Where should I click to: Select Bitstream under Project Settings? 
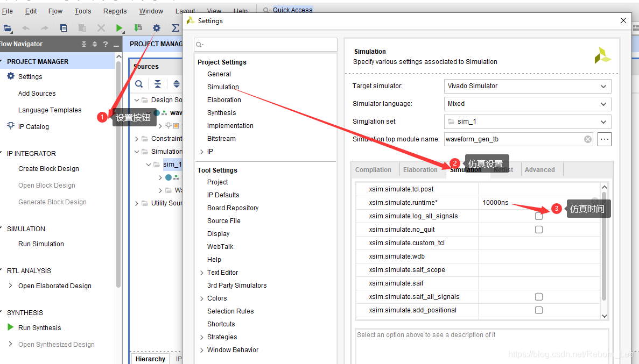[x=221, y=138]
